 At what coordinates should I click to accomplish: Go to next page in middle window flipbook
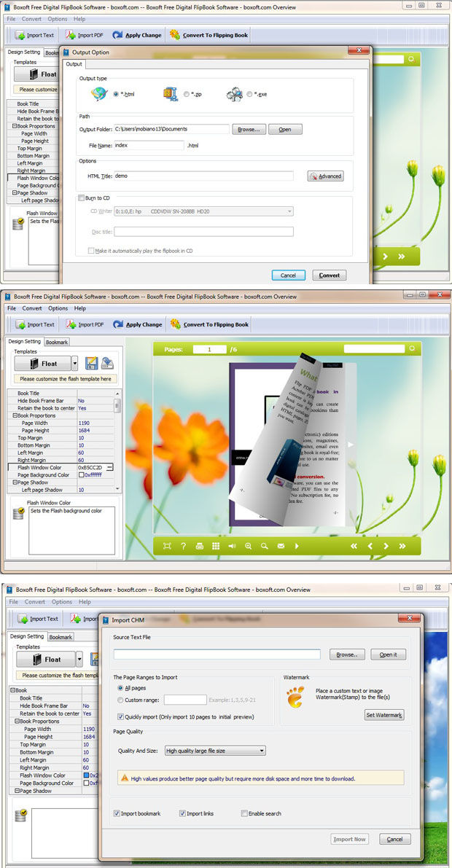pos(386,546)
